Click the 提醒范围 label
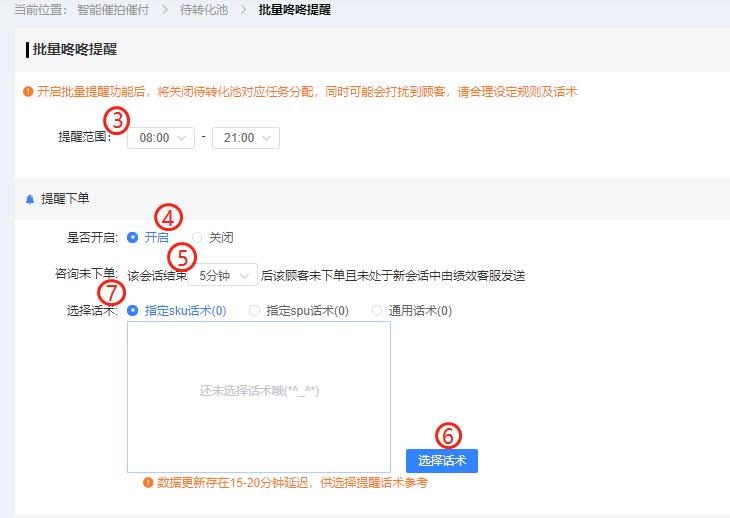 point(85,137)
